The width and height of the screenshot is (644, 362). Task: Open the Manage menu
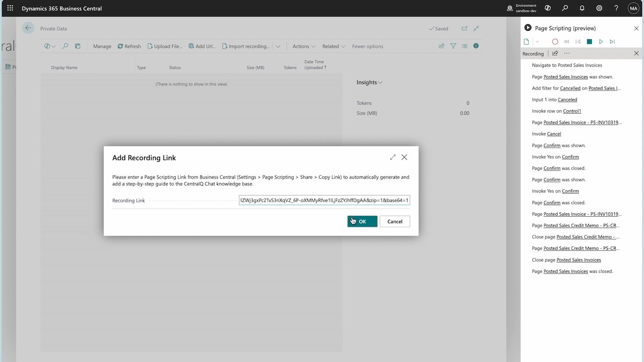102,46
